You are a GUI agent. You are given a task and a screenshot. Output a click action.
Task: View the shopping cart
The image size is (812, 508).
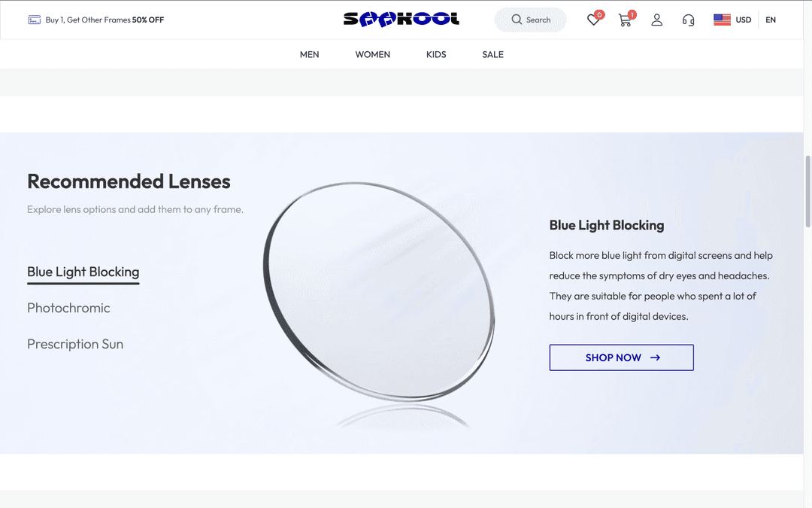click(x=625, y=20)
